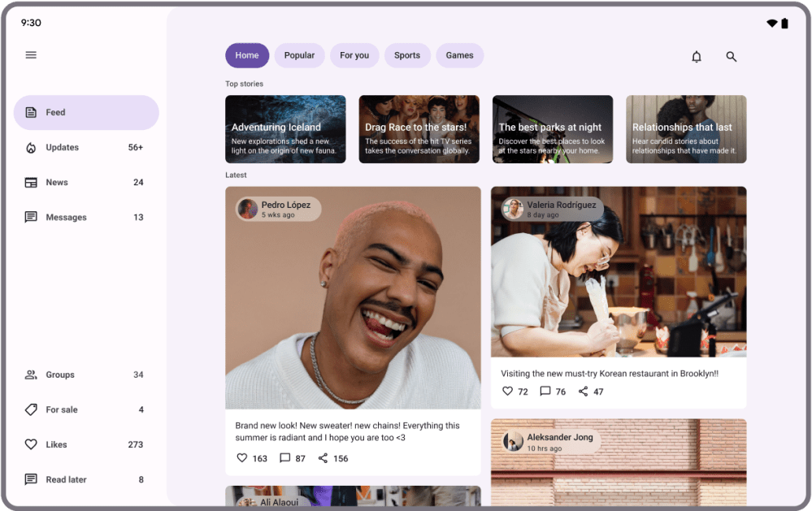Open comments on Valeria Rodríguez's post
The width and height of the screenshot is (812, 511).
[545, 392]
